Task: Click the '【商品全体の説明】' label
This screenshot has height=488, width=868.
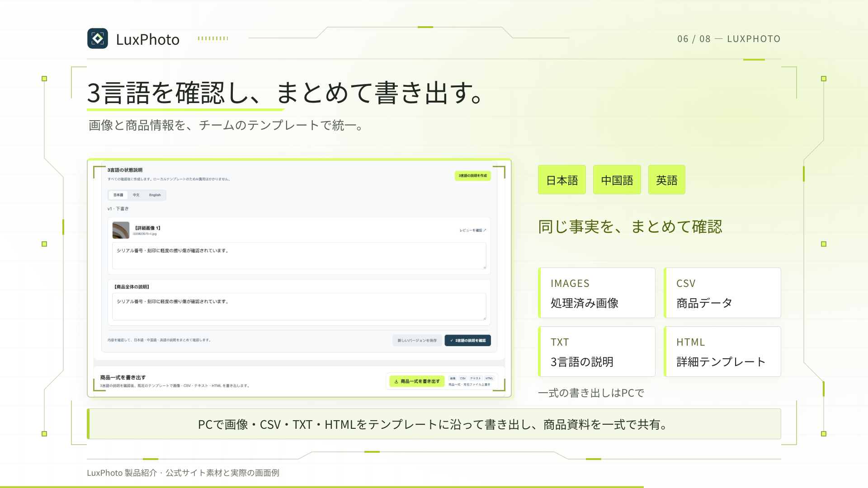Action: click(132, 287)
